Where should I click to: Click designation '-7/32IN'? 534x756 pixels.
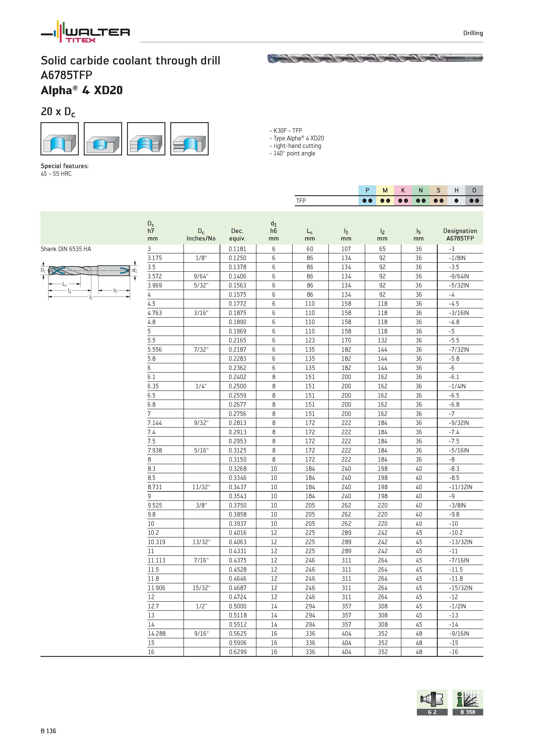point(459,350)
